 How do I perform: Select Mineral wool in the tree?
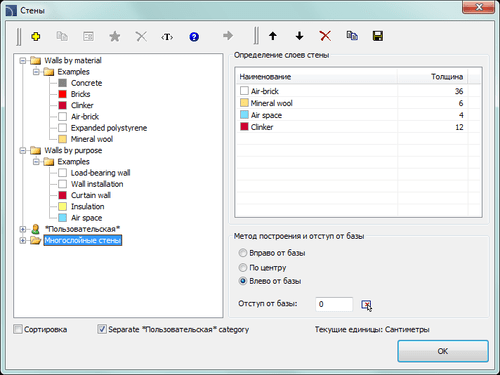pyautogui.click(x=92, y=139)
